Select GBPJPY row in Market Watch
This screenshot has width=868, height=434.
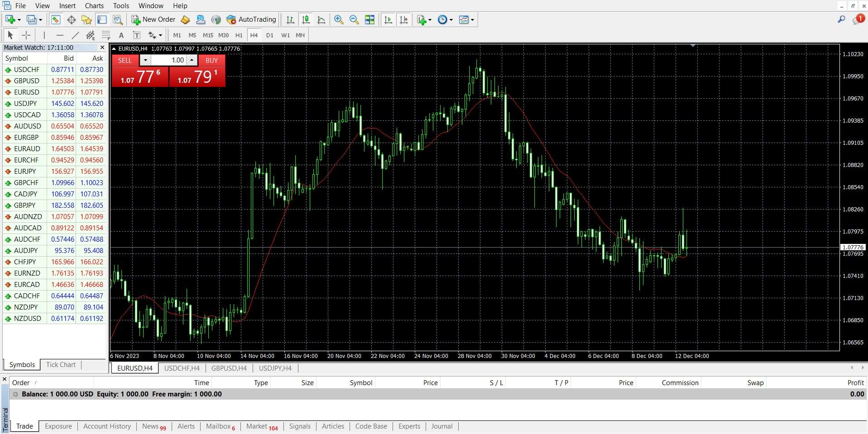tap(54, 205)
